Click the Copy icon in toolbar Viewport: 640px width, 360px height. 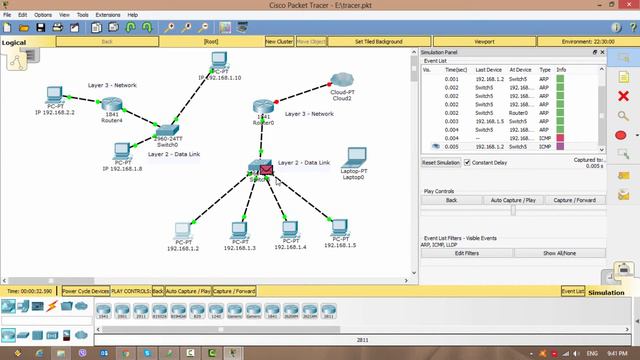96,27
